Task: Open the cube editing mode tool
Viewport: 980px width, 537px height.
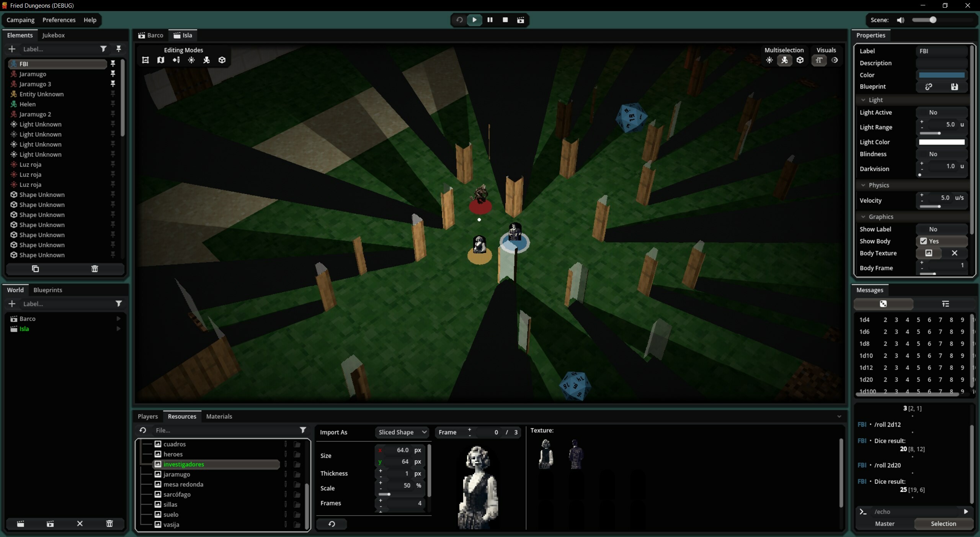Action: click(222, 60)
